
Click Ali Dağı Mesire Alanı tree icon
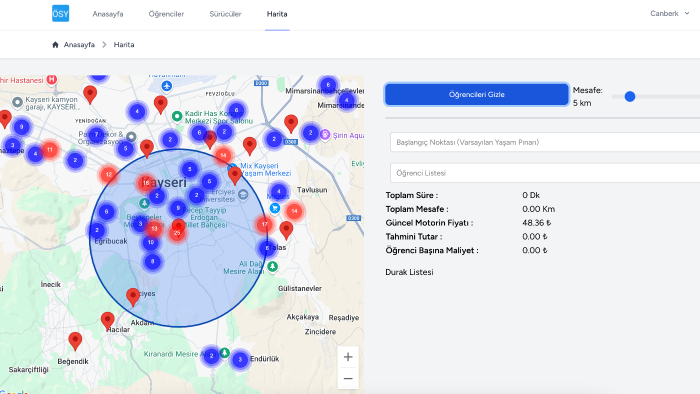273,267
